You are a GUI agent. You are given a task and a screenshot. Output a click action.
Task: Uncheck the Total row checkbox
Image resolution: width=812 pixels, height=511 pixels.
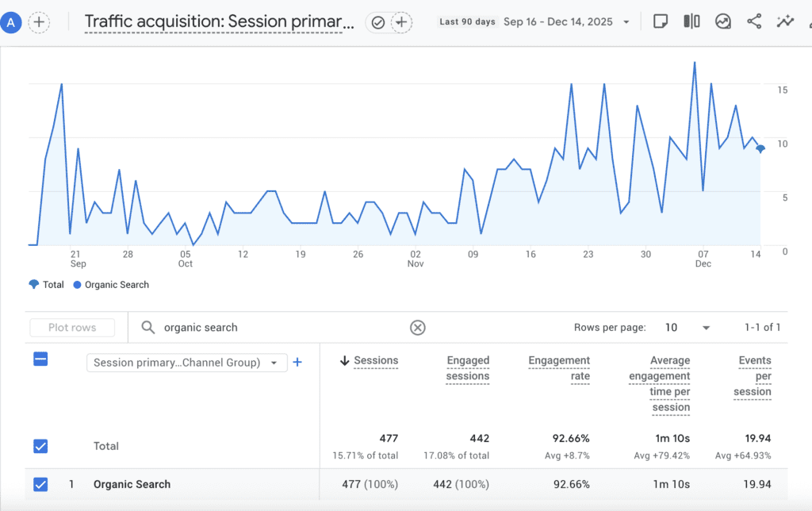pos(40,446)
